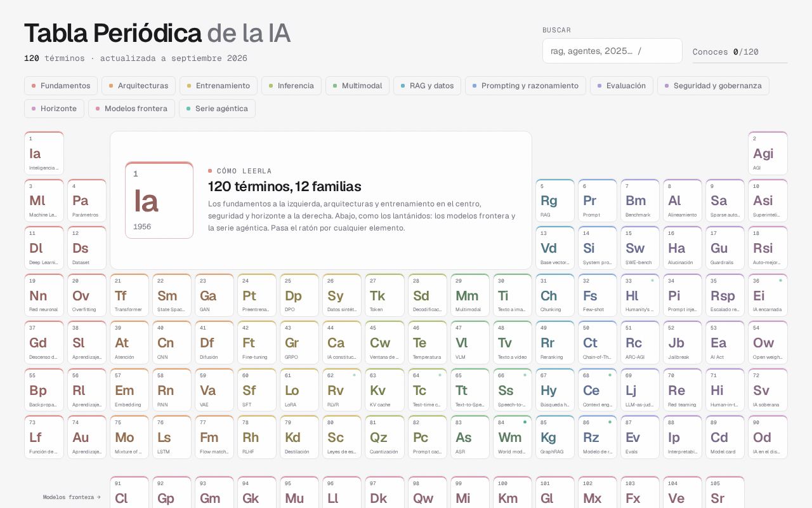The height and width of the screenshot is (508, 812).
Task: Open the Jb Jailbreak tile
Action: (x=683, y=343)
